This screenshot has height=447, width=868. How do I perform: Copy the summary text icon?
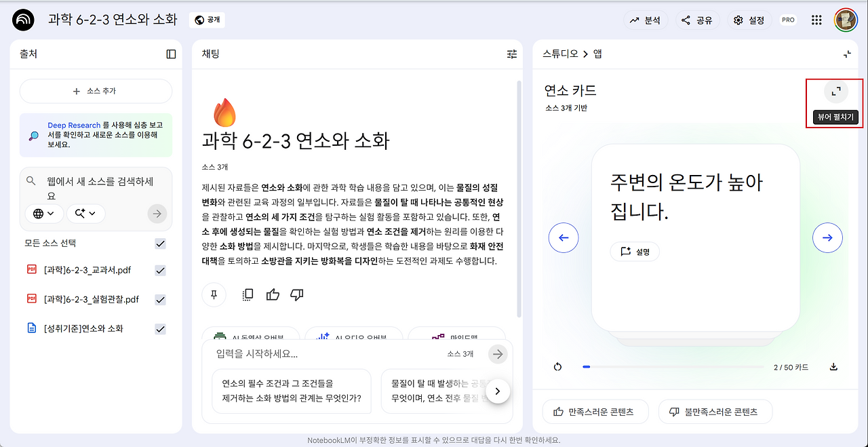pos(248,294)
